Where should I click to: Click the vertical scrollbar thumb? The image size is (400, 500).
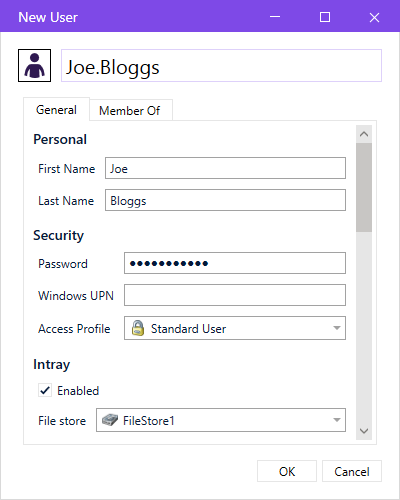click(364, 187)
